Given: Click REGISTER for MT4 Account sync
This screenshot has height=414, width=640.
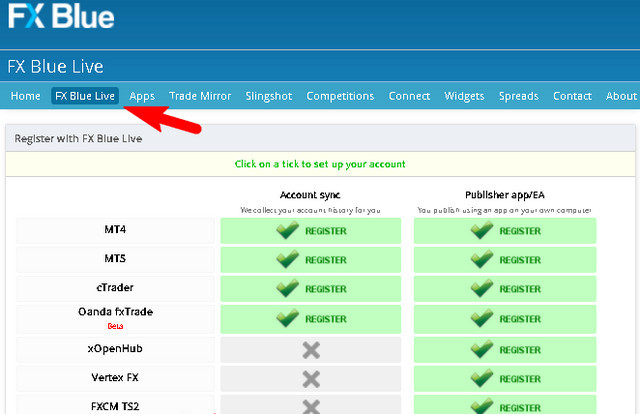Looking at the screenshot, I should click(x=326, y=231).
